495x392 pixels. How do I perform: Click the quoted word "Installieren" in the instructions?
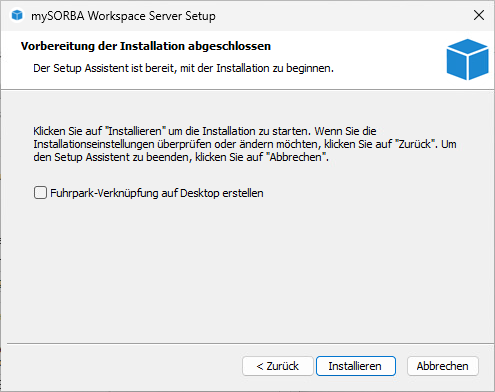[136, 131]
